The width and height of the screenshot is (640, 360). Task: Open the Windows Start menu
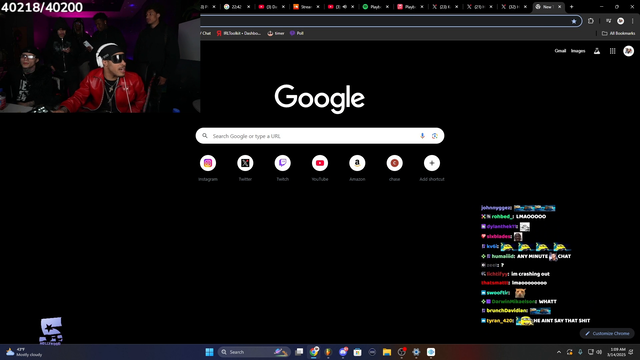(x=209, y=352)
